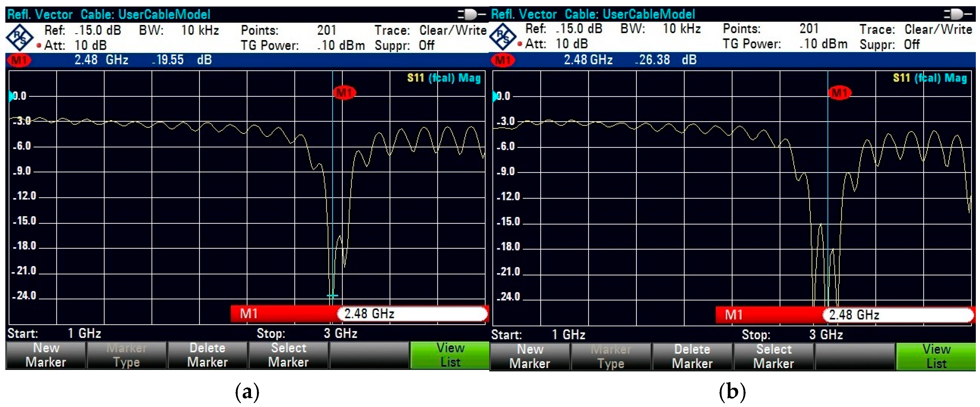Click the M1 marker on the left trace
980x407 pixels.
[x=344, y=92]
